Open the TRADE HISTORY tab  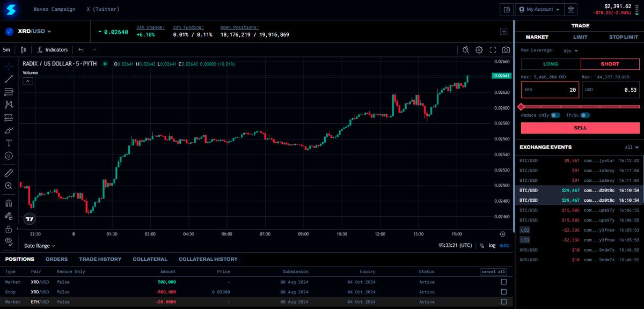pos(100,259)
